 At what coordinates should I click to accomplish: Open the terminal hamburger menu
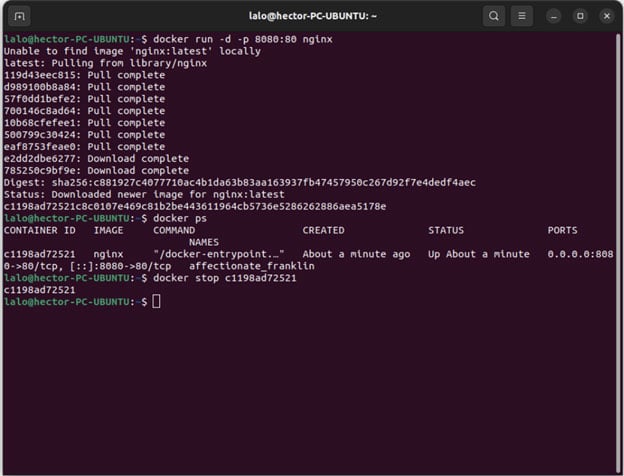pos(522,16)
